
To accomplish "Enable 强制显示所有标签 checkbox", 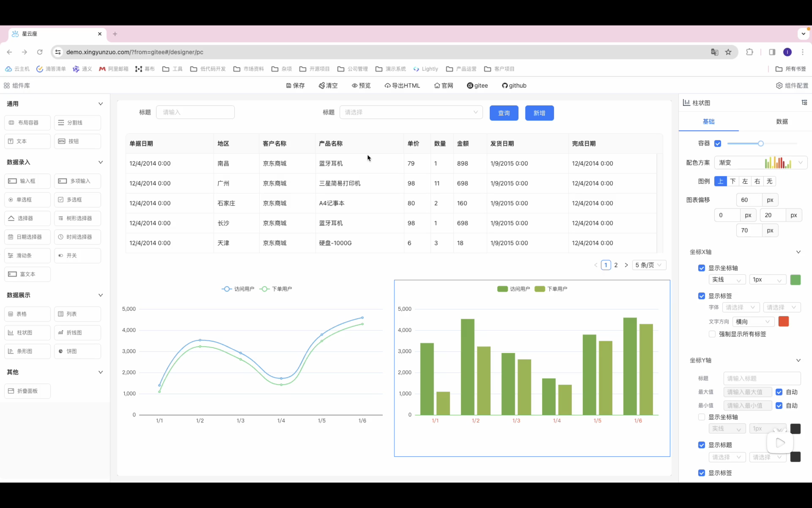I will (x=712, y=334).
